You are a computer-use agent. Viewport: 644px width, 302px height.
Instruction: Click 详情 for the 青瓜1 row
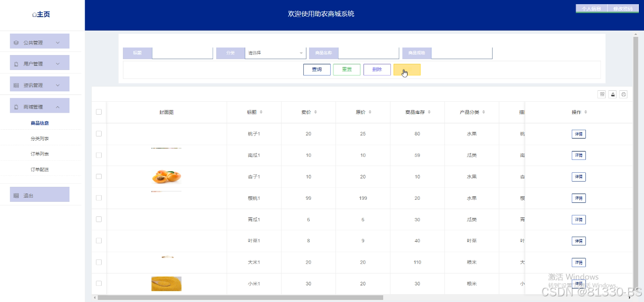(x=579, y=220)
